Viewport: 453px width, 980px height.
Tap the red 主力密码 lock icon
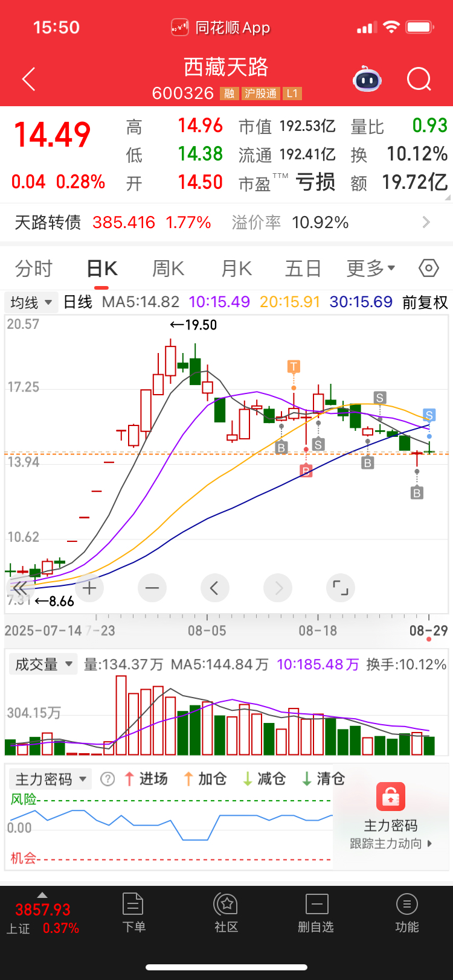pyautogui.click(x=391, y=797)
